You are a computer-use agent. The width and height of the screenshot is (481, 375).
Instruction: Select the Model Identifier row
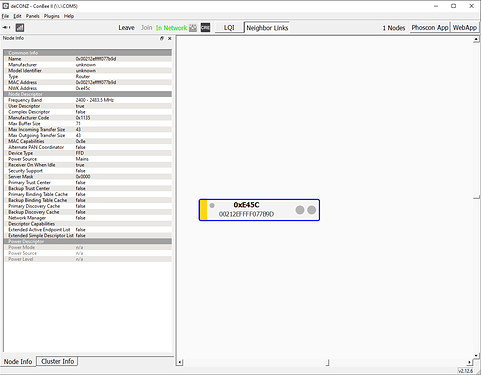88,71
